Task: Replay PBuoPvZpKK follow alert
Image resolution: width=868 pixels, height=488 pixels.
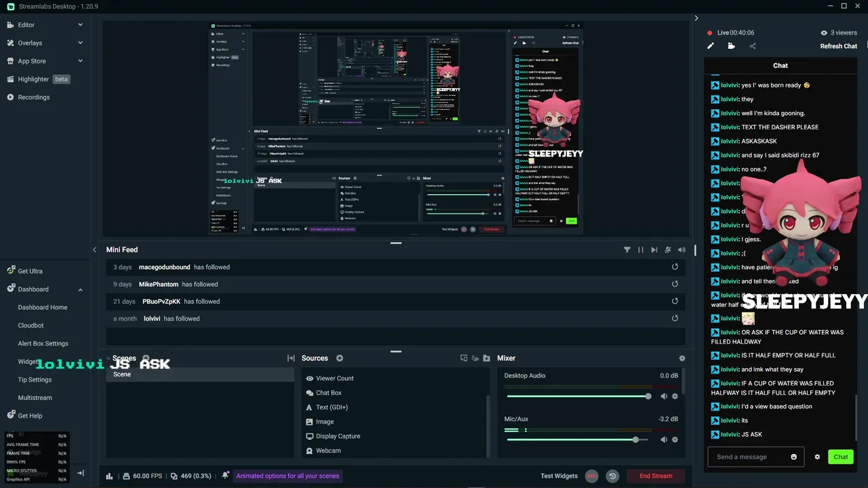Action: point(675,301)
